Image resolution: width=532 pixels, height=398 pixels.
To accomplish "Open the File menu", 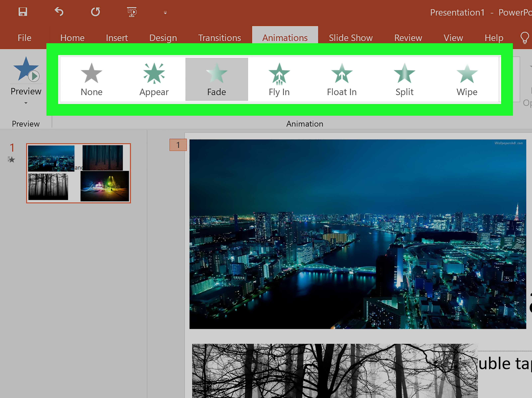I will (24, 38).
